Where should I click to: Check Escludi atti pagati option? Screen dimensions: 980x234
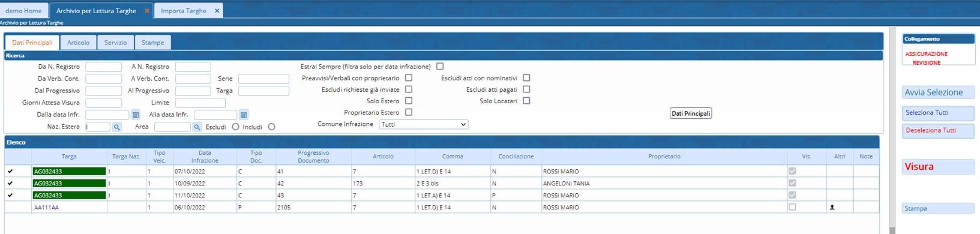pos(526,89)
